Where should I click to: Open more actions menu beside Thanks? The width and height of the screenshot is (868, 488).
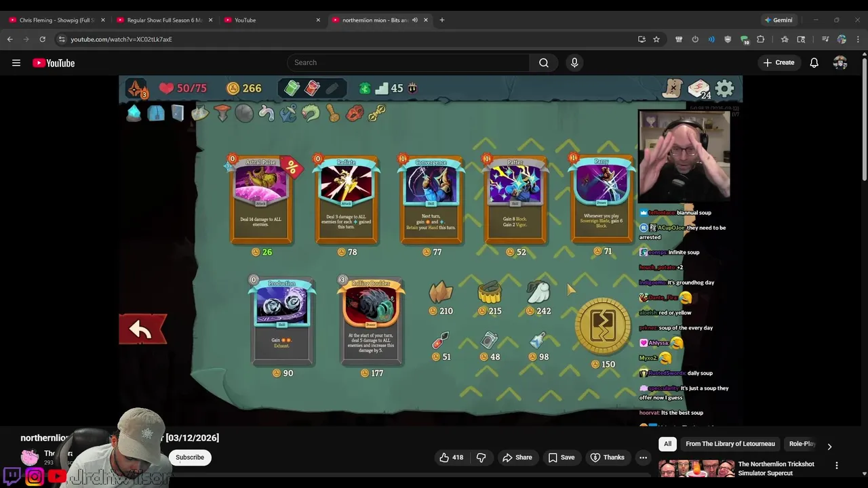coord(643,457)
